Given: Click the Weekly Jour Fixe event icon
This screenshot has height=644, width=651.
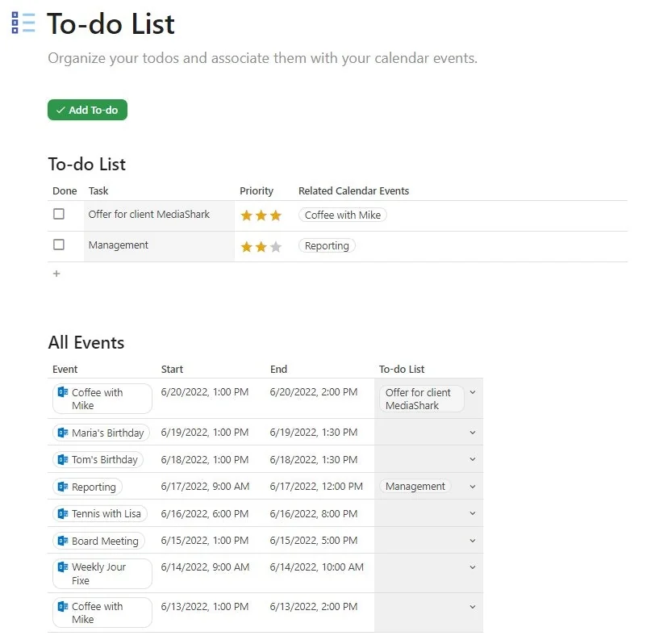Looking at the screenshot, I should pos(65,567).
